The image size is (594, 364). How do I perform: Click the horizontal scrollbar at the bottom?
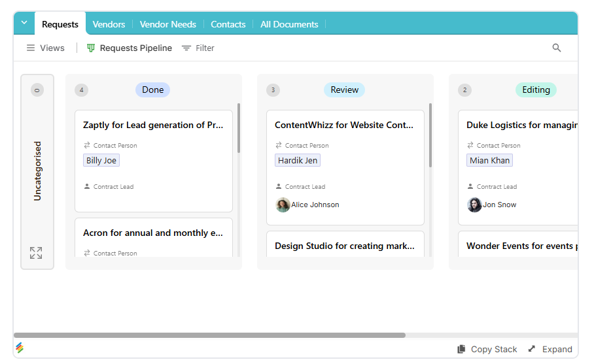click(x=209, y=335)
